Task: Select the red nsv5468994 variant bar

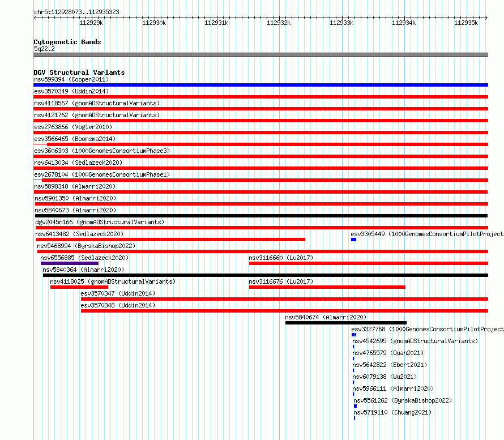Action: coord(263,251)
